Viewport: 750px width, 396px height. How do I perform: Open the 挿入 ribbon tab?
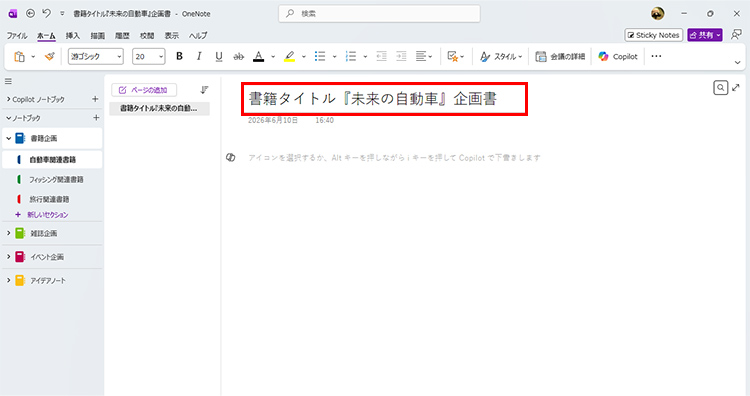[73, 35]
